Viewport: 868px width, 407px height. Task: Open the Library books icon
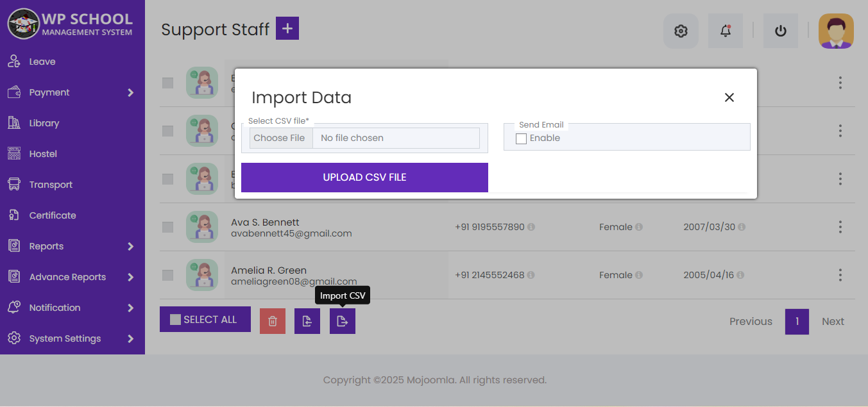pyautogui.click(x=14, y=123)
